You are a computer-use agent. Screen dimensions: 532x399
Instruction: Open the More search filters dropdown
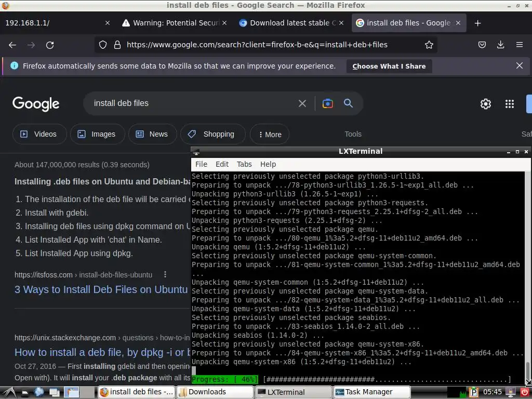[270, 135]
